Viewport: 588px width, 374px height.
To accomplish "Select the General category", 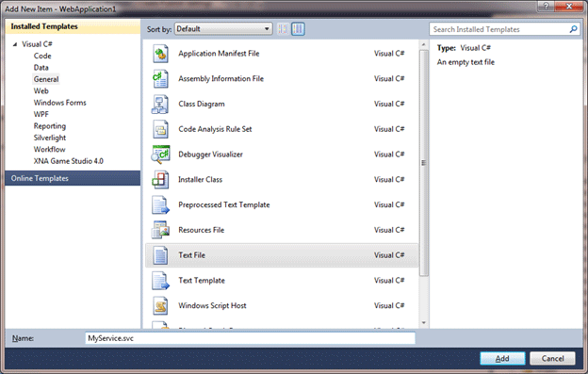I will [46, 79].
